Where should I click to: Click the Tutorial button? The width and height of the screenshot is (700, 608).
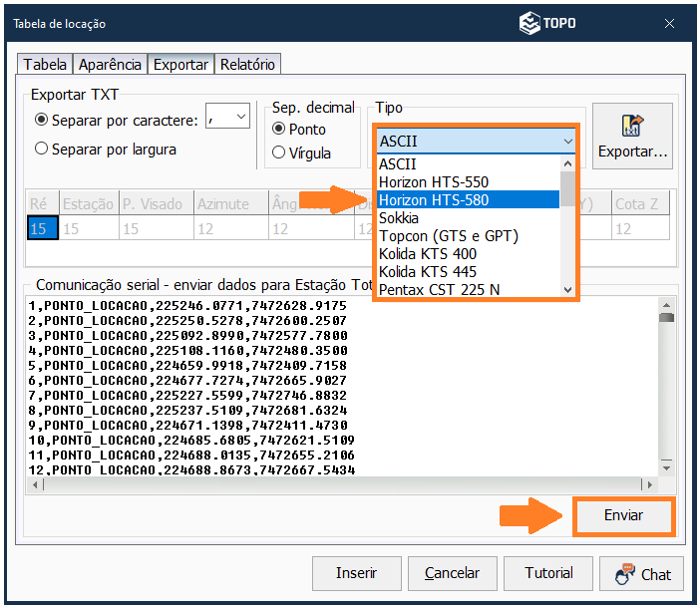(549, 573)
